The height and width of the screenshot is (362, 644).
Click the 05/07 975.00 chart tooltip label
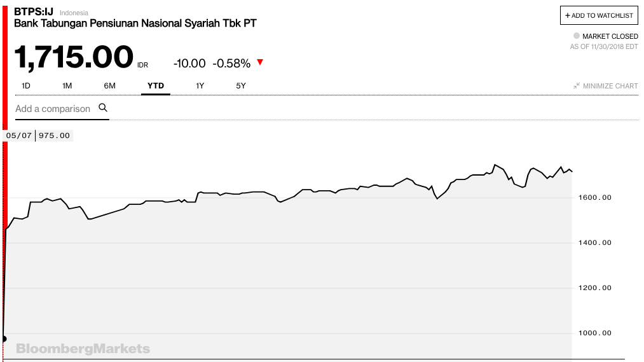(x=38, y=136)
